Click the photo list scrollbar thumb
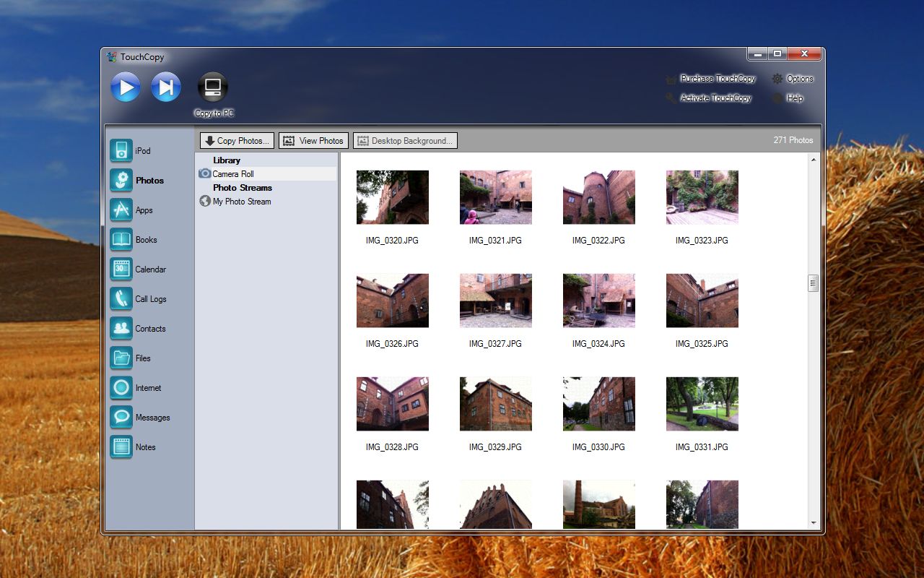Viewport: 924px width, 578px height. (x=814, y=283)
